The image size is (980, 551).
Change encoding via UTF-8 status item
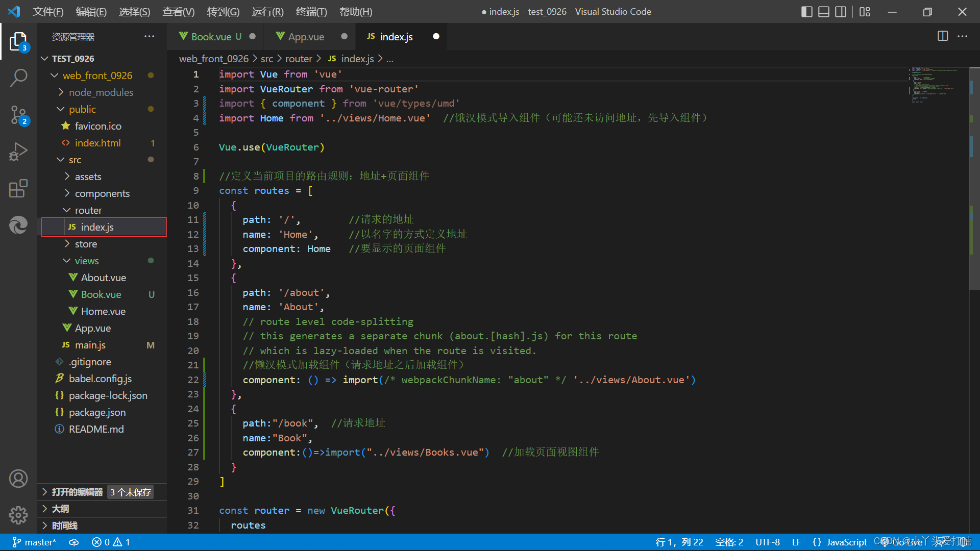[767, 542]
